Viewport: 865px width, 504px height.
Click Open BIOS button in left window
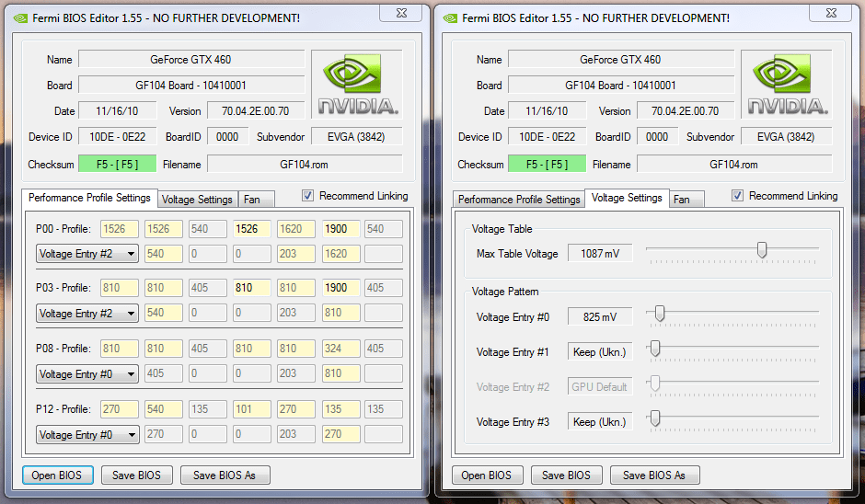pos(57,475)
